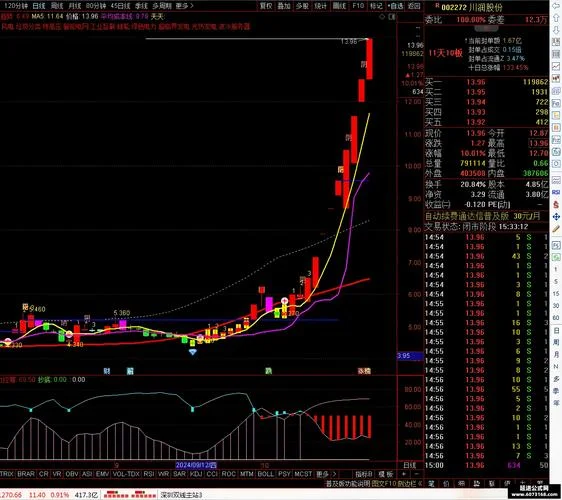562x500 pixels.
Task: Toggle the 自选 watchlist marker
Action: (x=395, y=6)
